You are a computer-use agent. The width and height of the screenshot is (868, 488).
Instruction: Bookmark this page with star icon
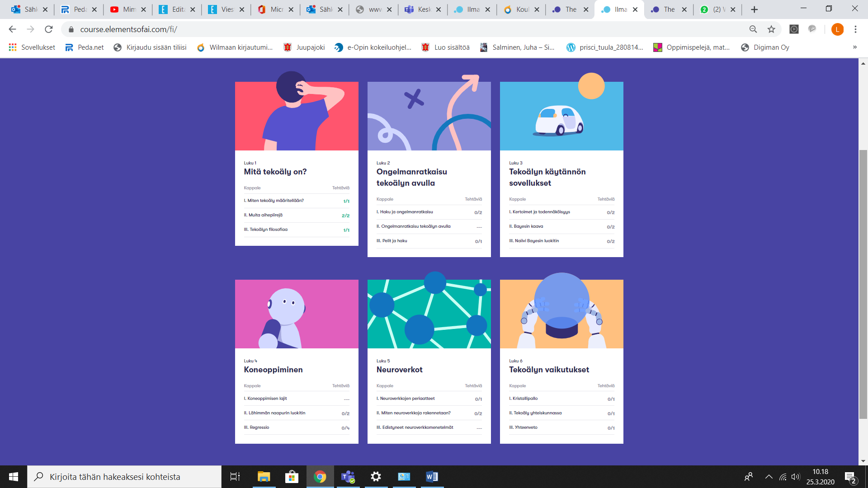[x=771, y=29]
